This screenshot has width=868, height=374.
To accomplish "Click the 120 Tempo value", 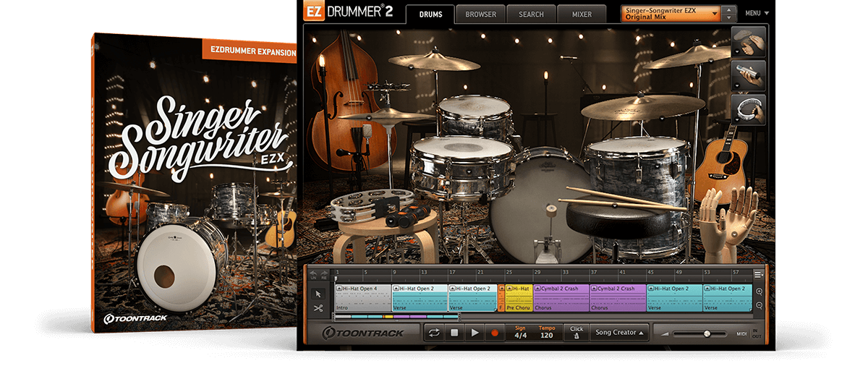I will 546,336.
